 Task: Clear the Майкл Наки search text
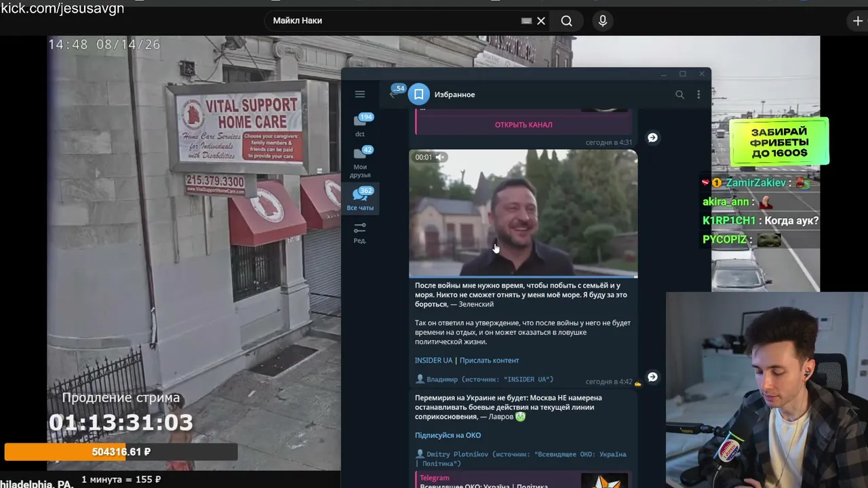(x=541, y=21)
